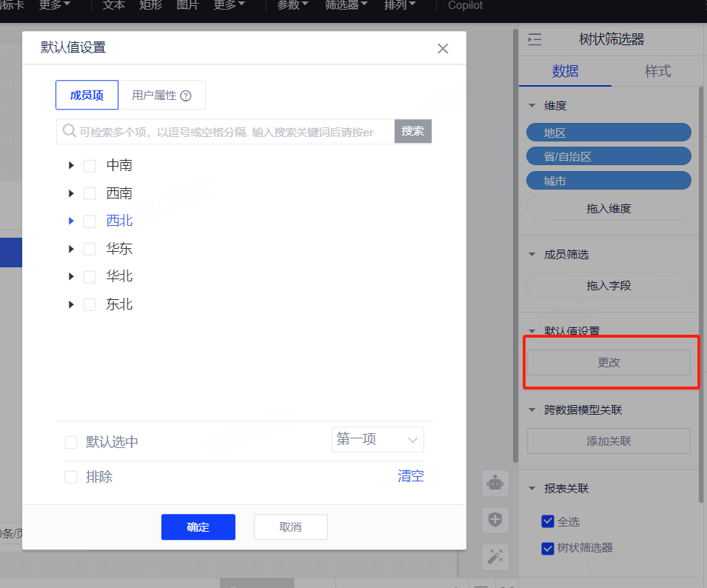Open the 第一项 dropdown

(378, 440)
